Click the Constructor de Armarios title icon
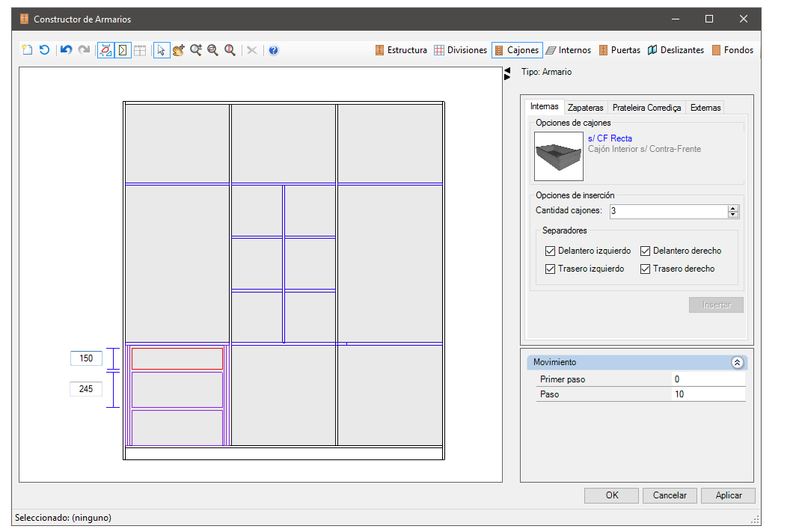The image size is (799, 532). coord(24,19)
